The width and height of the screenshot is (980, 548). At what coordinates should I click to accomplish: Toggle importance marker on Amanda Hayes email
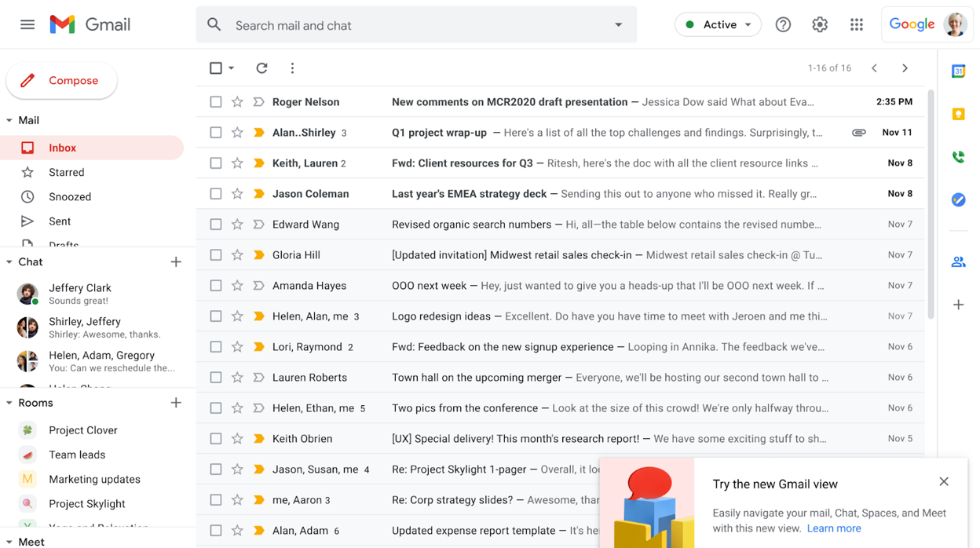click(258, 286)
